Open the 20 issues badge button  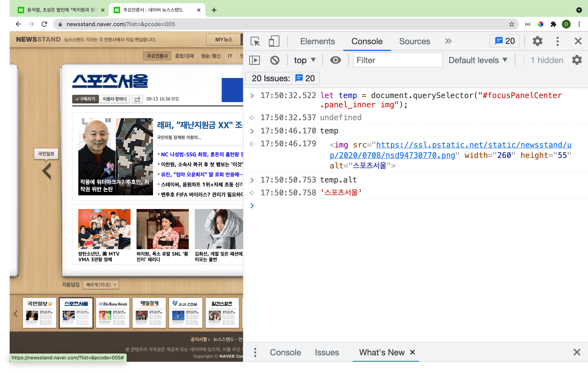point(504,41)
